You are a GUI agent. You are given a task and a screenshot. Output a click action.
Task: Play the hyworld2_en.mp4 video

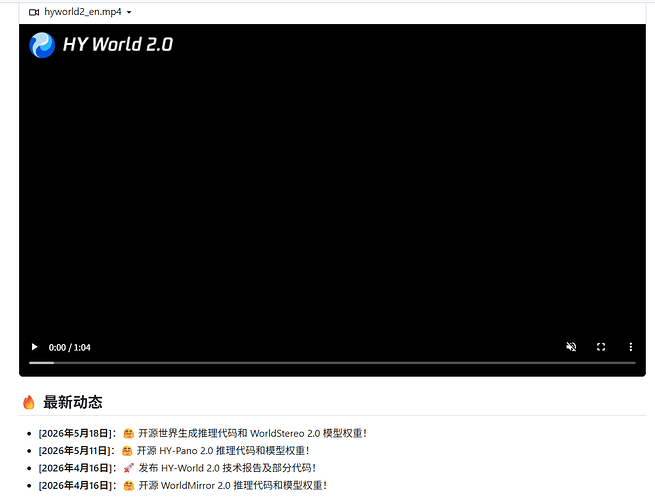34,347
